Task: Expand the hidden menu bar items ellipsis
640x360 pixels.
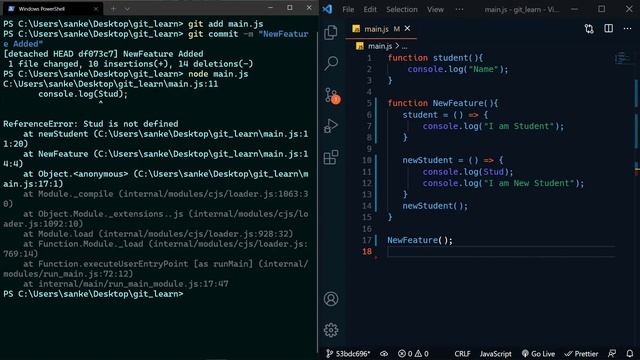Action: click(x=459, y=9)
